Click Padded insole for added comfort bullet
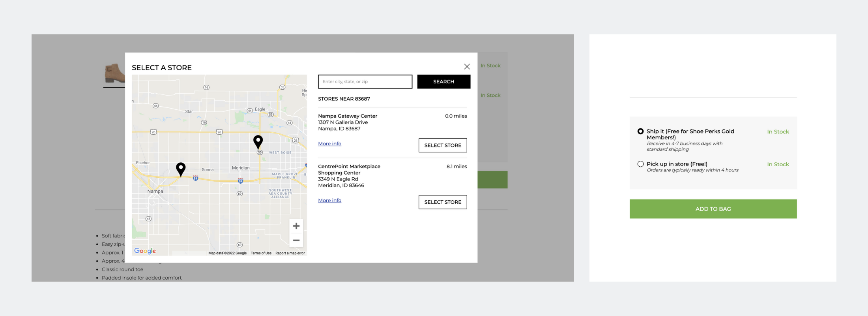 click(x=142, y=278)
